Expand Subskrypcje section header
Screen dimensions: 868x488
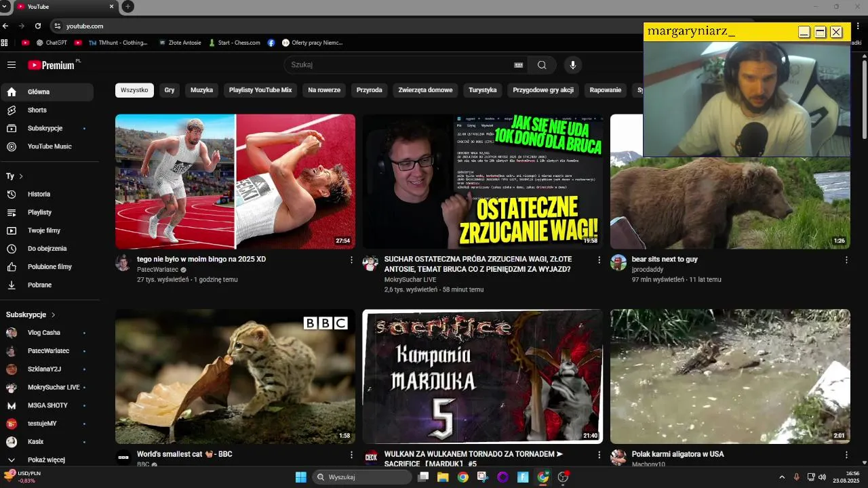(31, 314)
